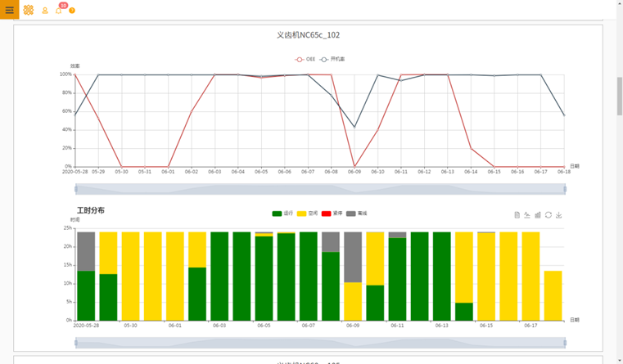Screen dimensions: 623x364
Task: Toggle OEE series in line chart legend
Action: tap(305, 60)
